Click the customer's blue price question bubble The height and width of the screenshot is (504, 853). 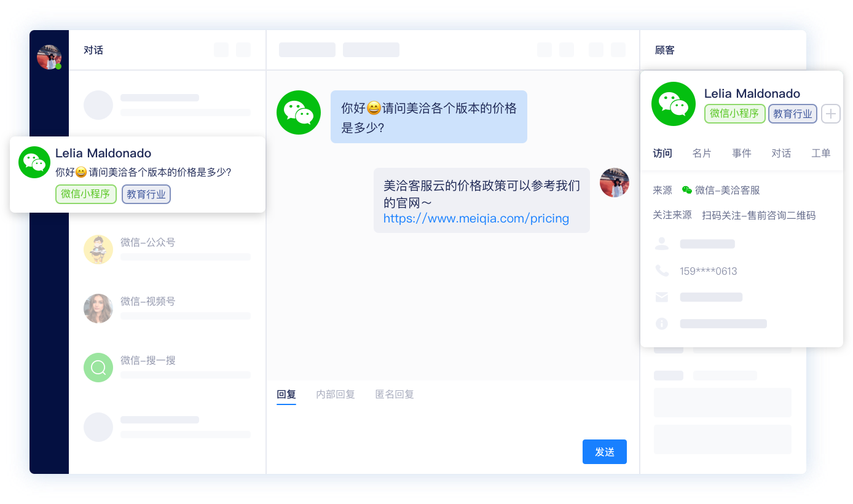[x=429, y=117]
